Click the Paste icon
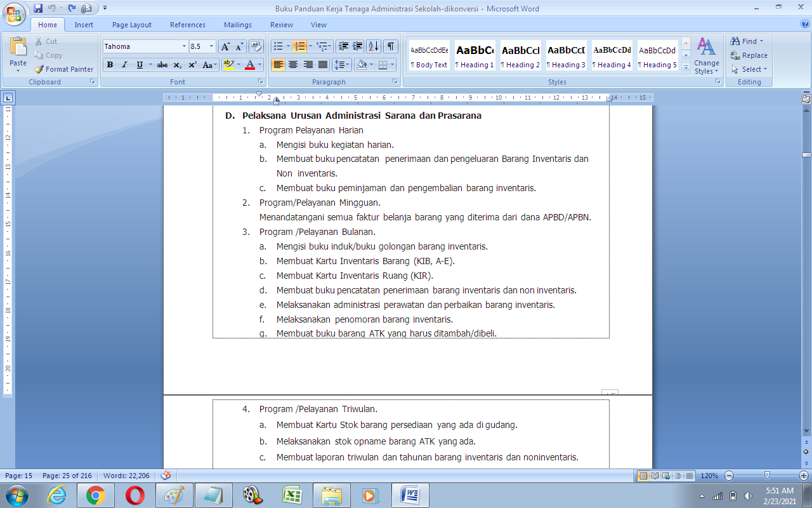 pyautogui.click(x=18, y=46)
